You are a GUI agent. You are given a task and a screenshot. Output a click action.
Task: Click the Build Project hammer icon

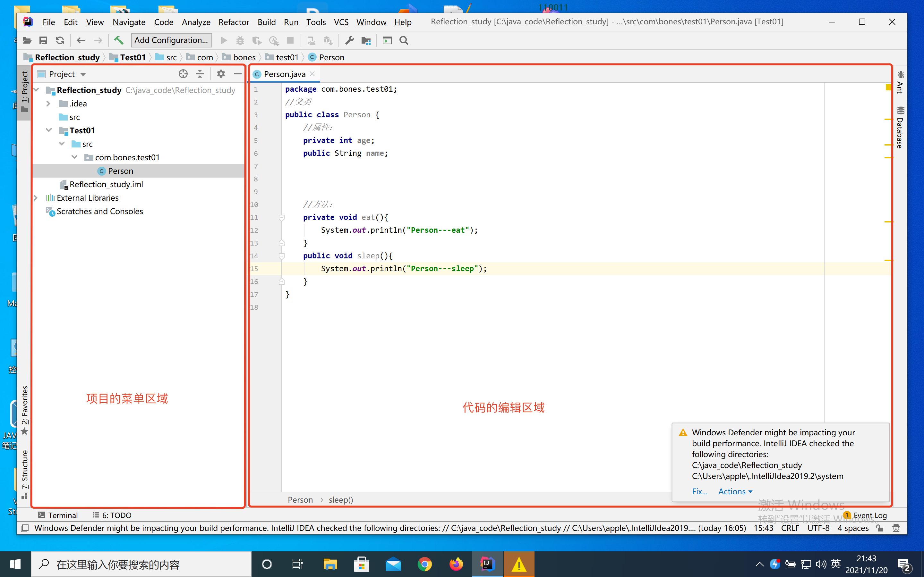tap(119, 40)
